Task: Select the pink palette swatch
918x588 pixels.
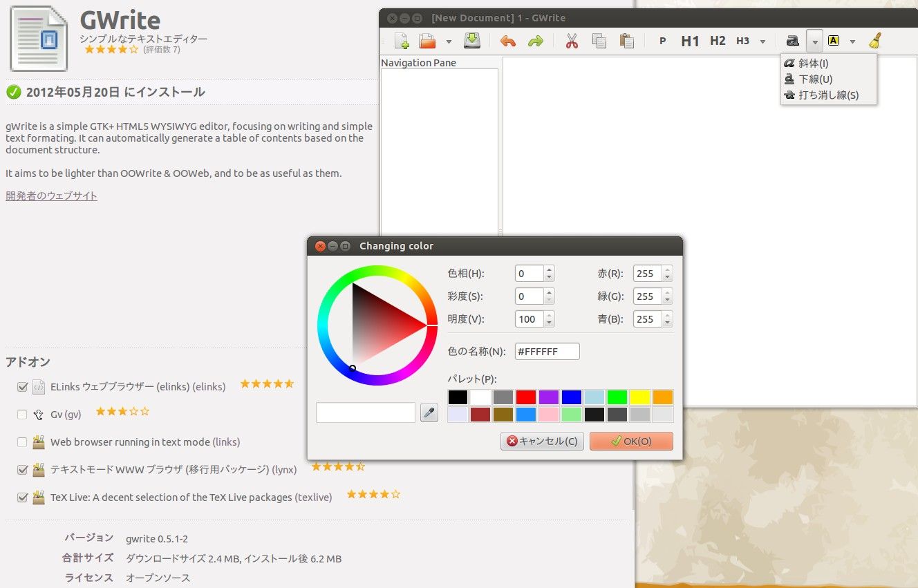Action: click(549, 415)
